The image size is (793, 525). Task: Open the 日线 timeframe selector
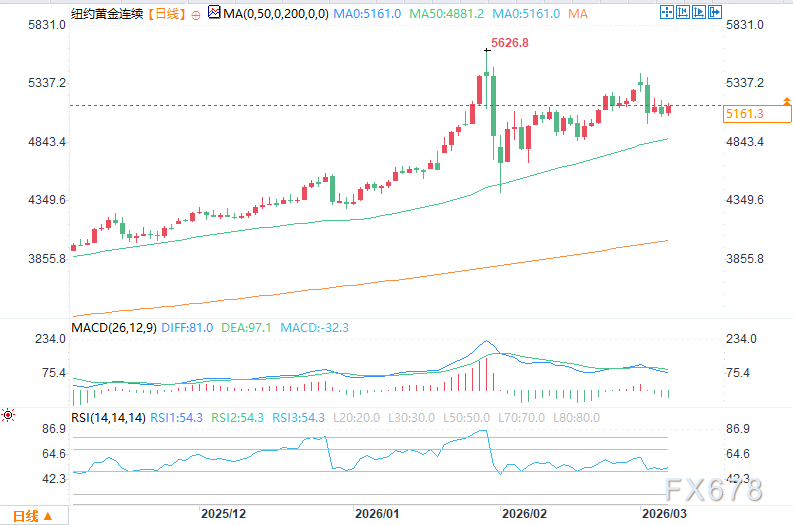(x=166, y=13)
